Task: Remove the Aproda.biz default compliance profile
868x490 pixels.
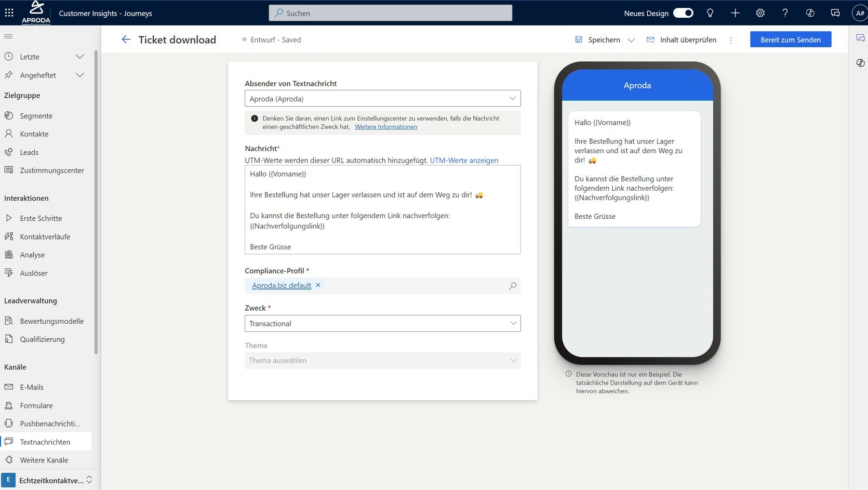Action: [318, 285]
